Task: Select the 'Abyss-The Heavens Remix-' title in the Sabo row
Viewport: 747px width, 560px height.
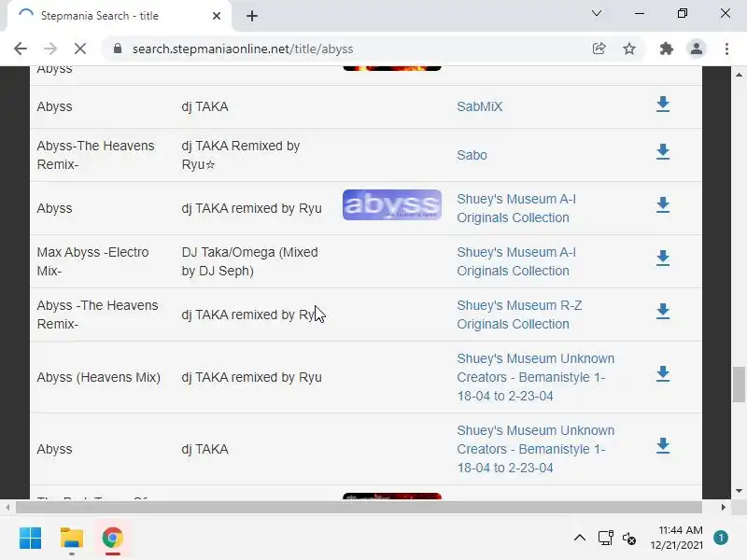Action: (x=96, y=155)
